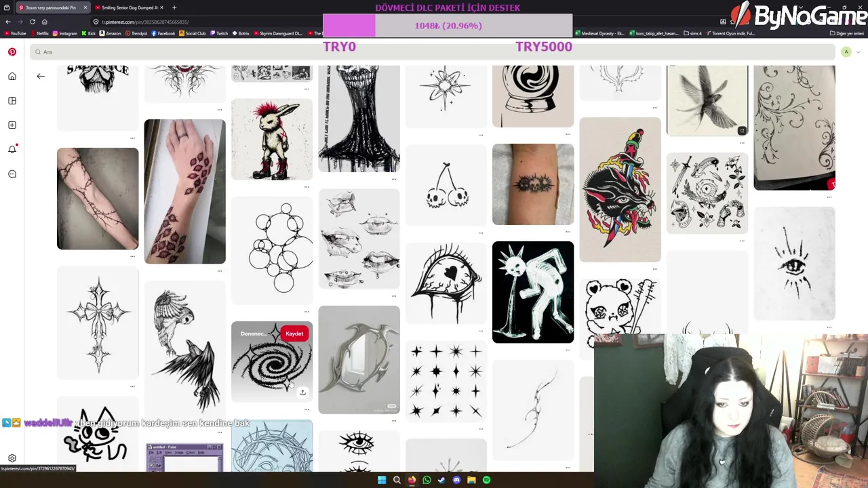
Task: Share the hovered spiral galaxy pin
Action: 302,392
